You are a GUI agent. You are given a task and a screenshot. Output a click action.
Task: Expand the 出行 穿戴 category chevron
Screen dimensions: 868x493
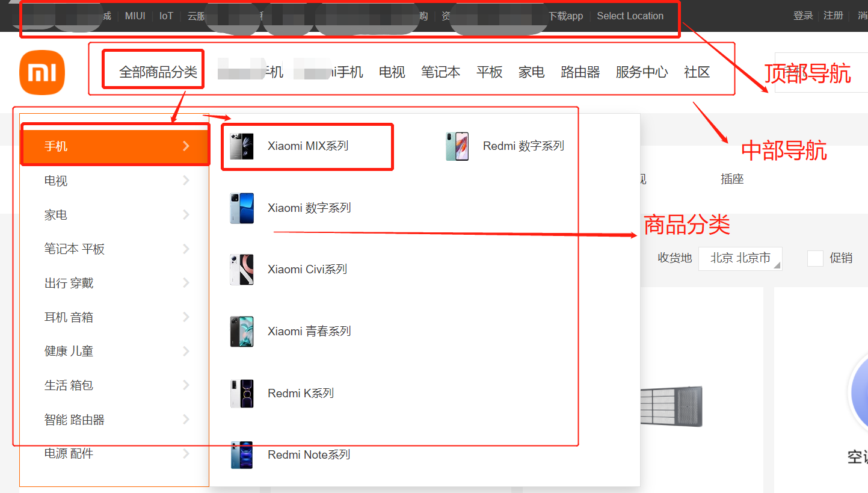click(x=186, y=283)
